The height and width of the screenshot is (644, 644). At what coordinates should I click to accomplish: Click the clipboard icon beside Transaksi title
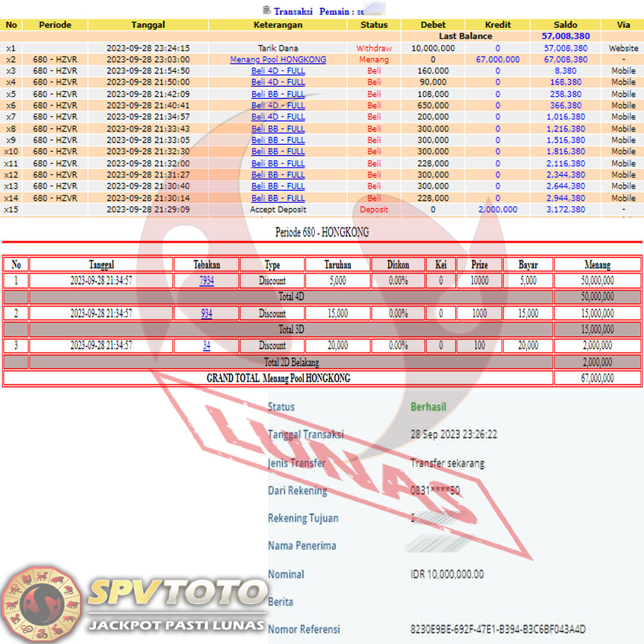click(267, 10)
